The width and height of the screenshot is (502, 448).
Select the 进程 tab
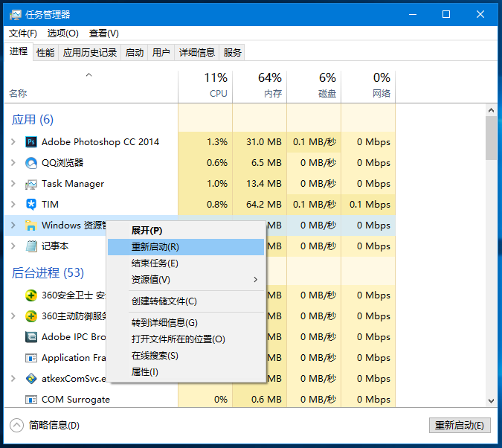[19, 51]
